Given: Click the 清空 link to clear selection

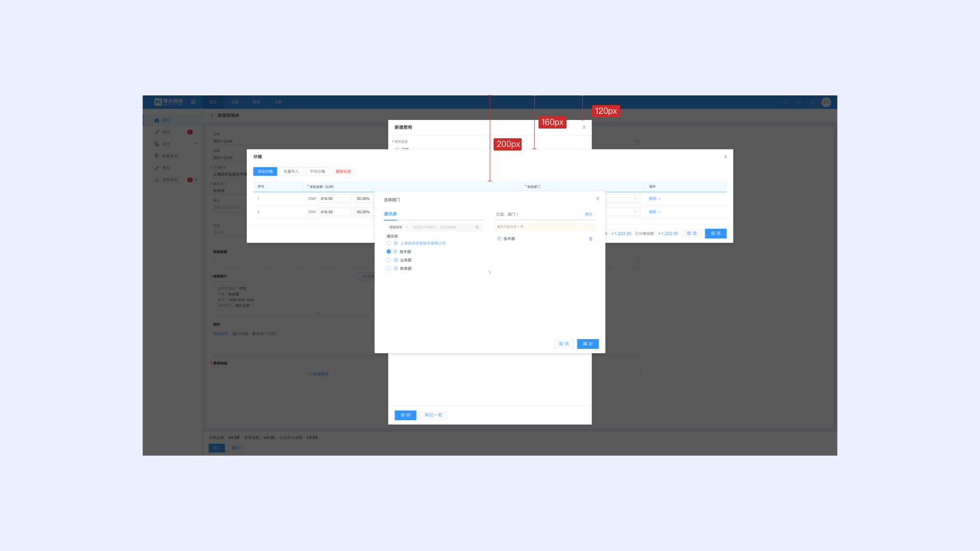Looking at the screenshot, I should 588,214.
